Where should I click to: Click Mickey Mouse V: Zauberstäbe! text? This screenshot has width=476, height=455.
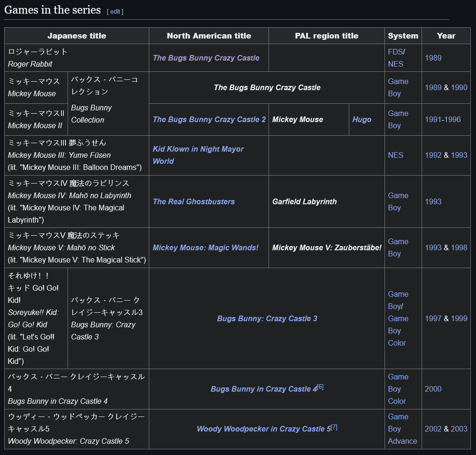point(327,247)
